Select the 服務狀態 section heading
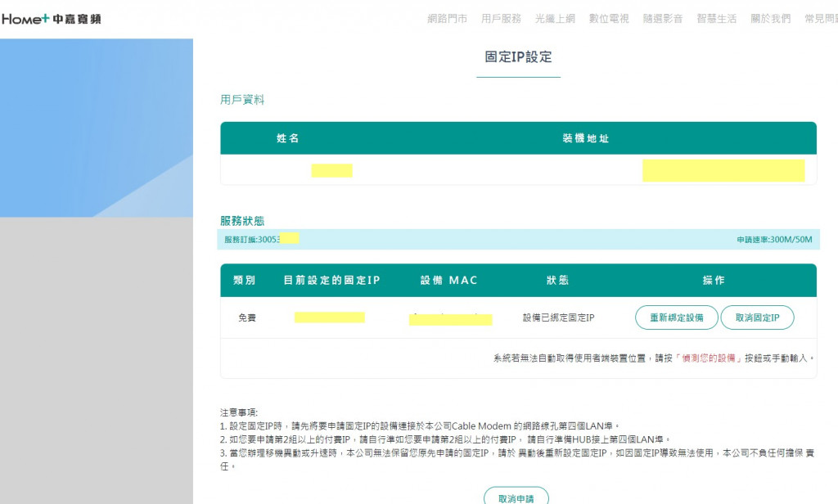Screen dimensions: 838x504 coord(242,221)
